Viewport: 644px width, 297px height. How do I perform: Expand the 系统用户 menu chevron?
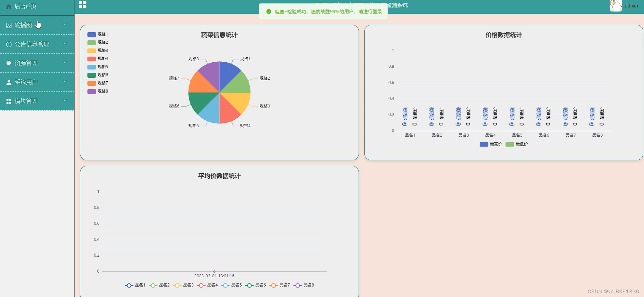[x=65, y=82]
